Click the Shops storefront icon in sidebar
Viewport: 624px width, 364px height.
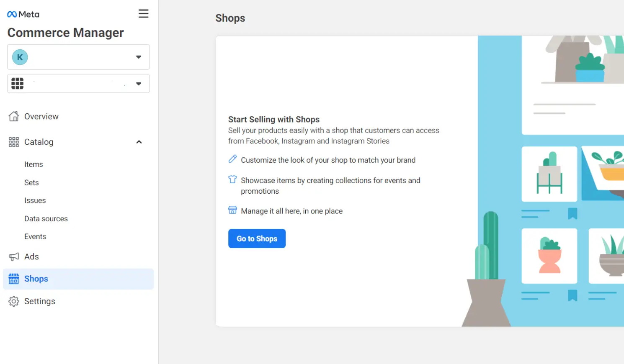[x=14, y=279]
